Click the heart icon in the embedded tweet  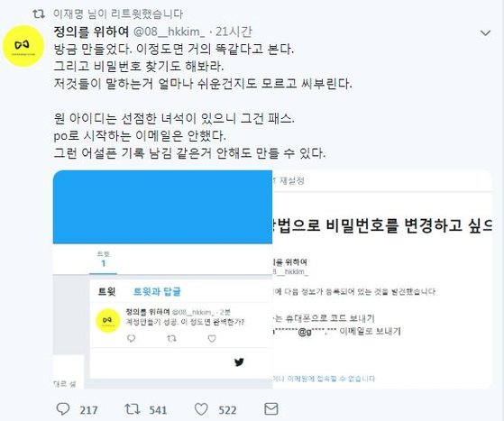212,338
